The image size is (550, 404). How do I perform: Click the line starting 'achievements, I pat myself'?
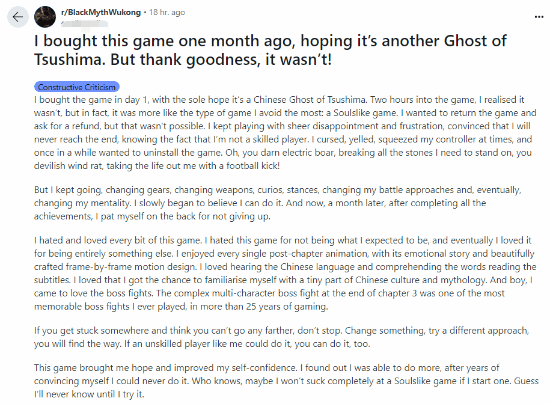(152, 216)
